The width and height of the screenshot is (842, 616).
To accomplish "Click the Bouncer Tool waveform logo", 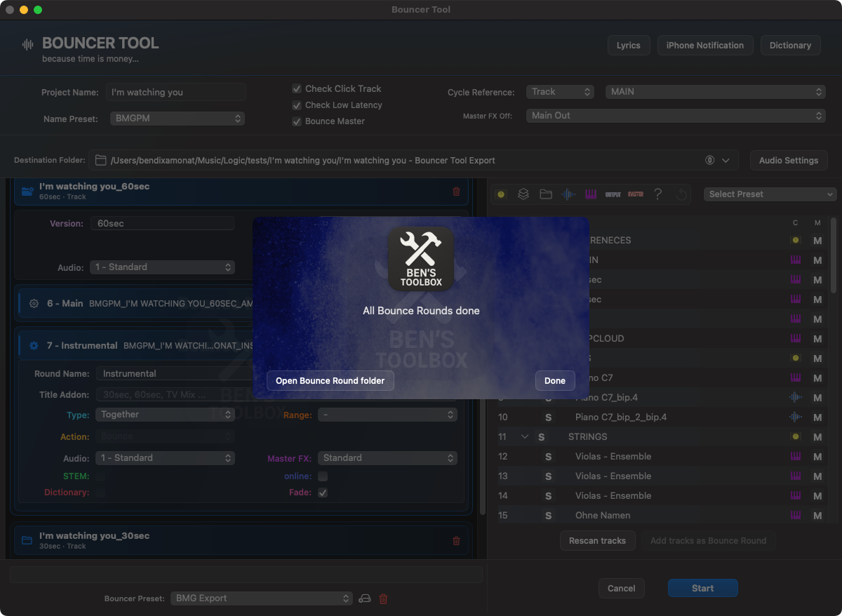I will tap(27, 44).
